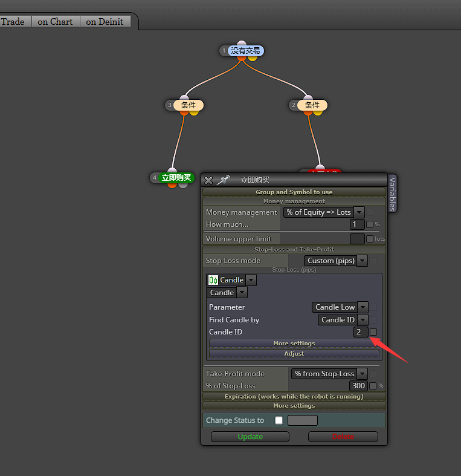Click the green Update button
Viewport: 461px width, 476px height.
click(x=250, y=437)
